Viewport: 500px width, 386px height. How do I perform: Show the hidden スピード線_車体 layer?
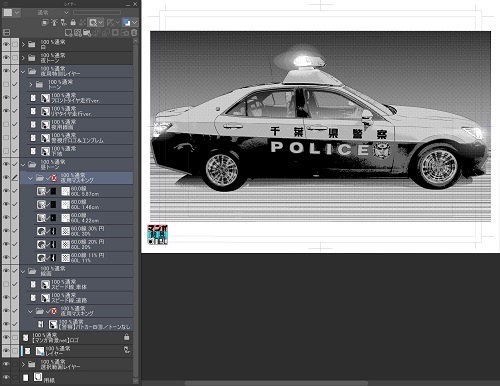[x=6, y=284]
